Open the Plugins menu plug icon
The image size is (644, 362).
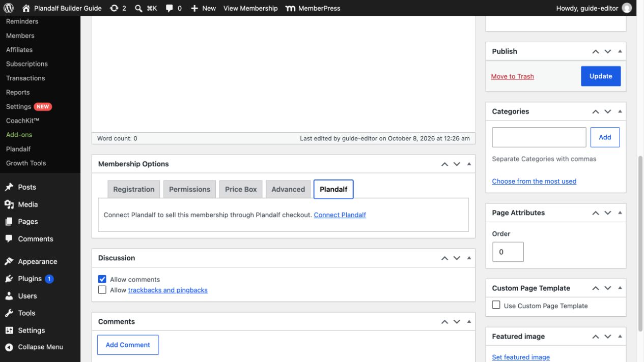9,279
